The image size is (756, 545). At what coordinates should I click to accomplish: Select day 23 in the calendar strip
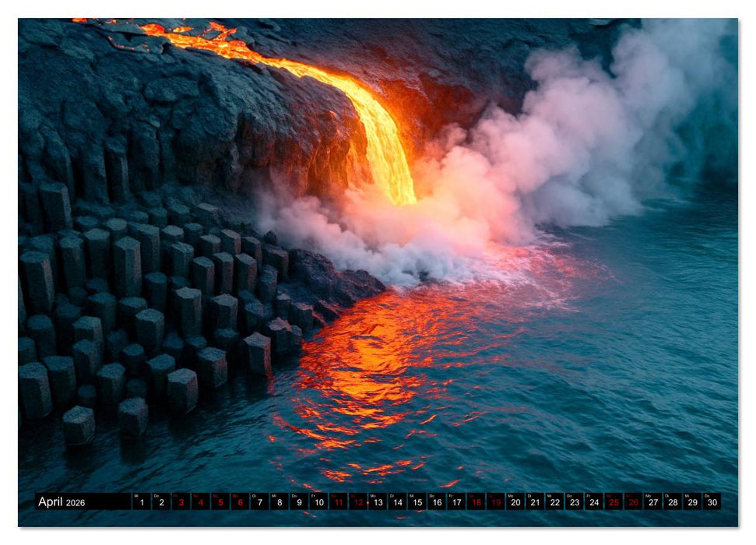click(x=575, y=502)
